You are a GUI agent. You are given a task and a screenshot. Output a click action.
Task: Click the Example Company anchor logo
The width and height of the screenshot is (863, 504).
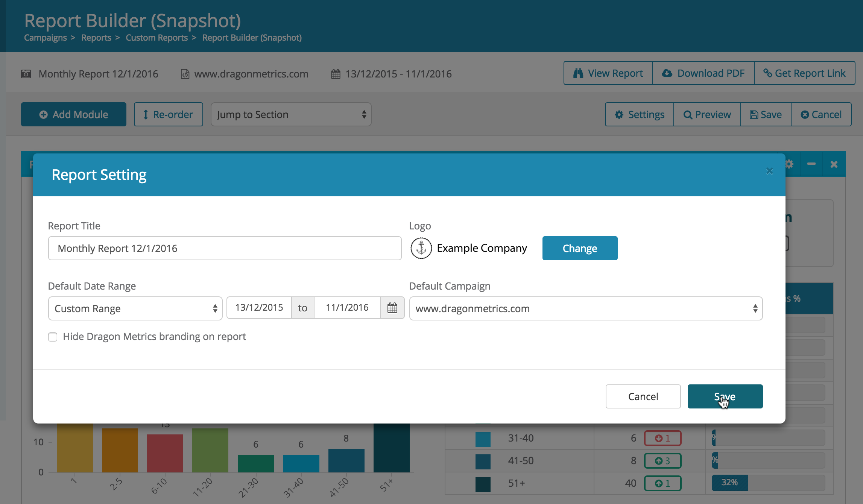tap(421, 248)
